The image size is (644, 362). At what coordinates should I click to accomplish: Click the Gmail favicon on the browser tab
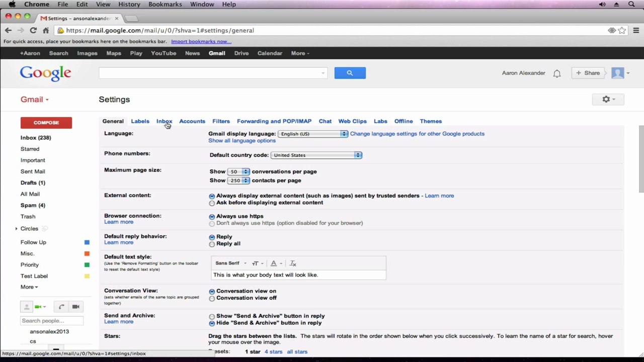pyautogui.click(x=44, y=18)
